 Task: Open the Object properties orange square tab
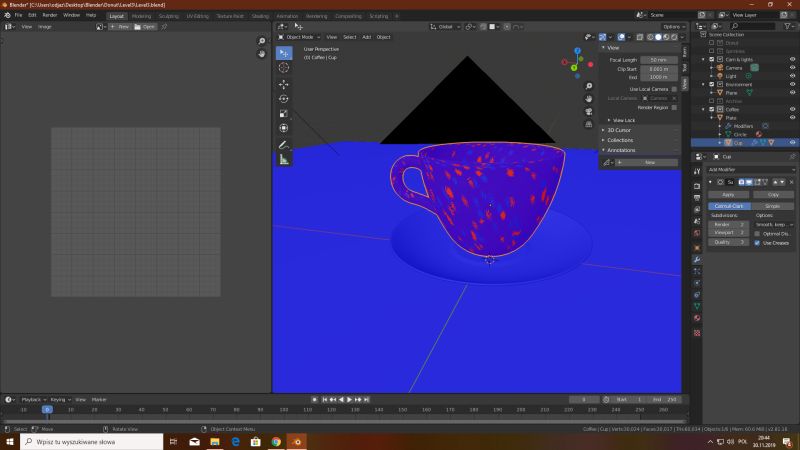(x=697, y=248)
